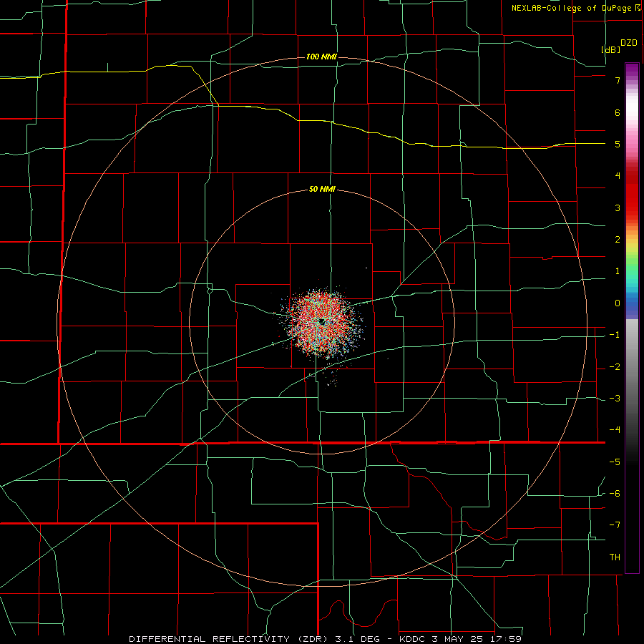Click the '-4' value on color scale
644x644 pixels.
coord(615,430)
